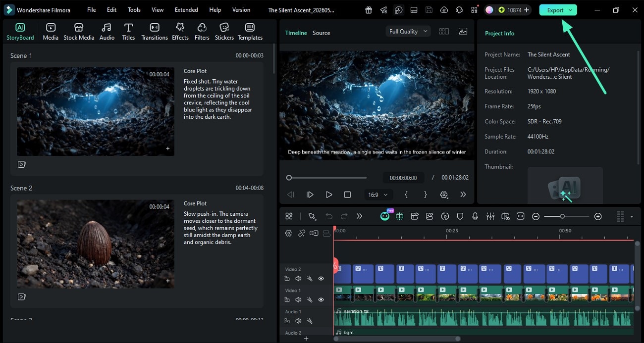The image size is (644, 343).
Task: Hide the Video 1 track
Action: coord(321,300)
